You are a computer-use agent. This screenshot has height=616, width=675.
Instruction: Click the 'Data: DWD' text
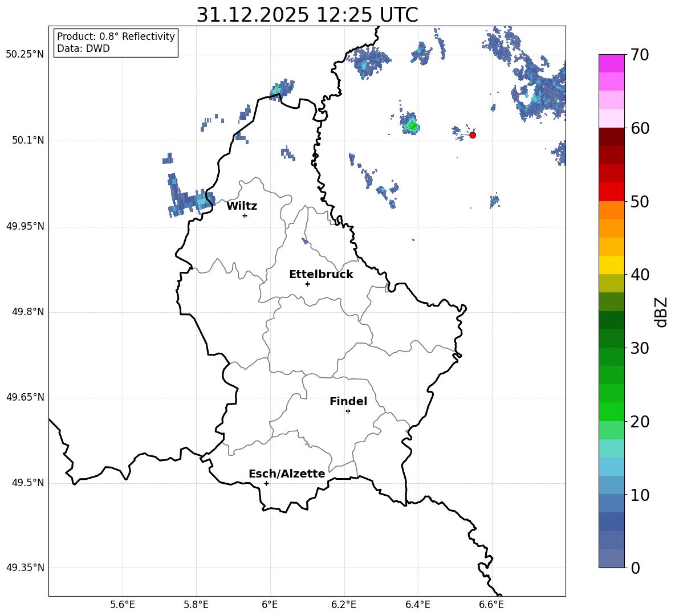pos(83,48)
